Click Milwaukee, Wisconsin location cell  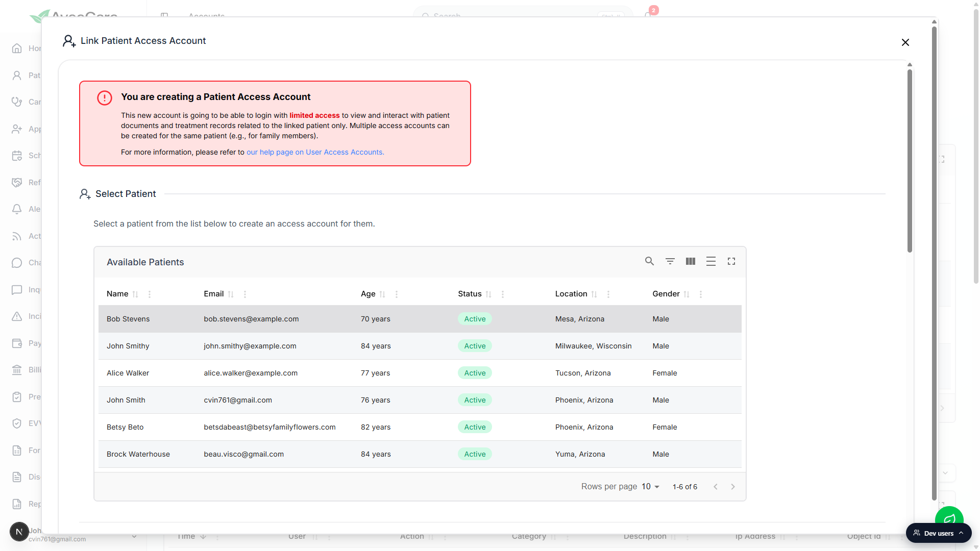(593, 346)
